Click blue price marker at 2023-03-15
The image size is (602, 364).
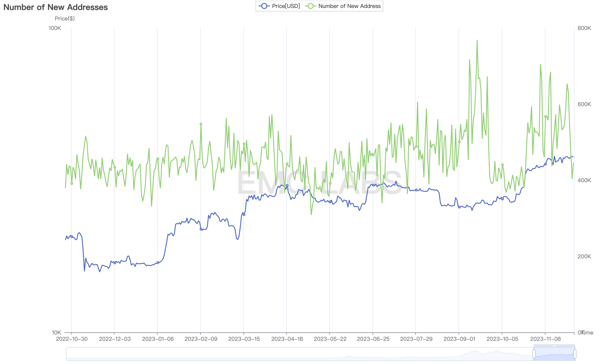tap(244, 214)
